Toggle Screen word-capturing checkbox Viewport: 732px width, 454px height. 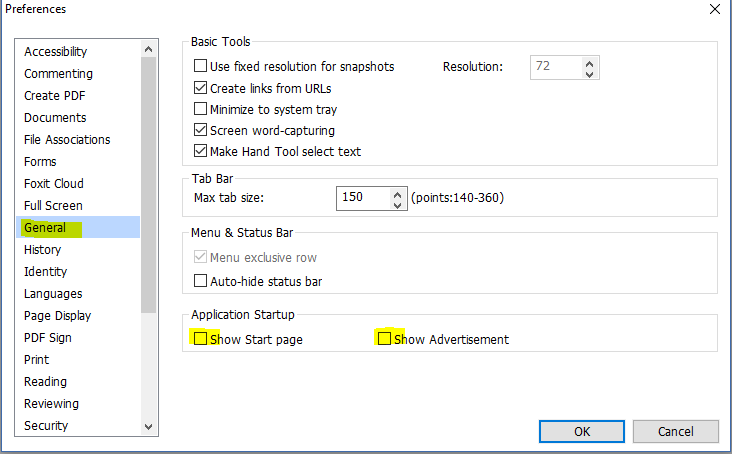pyautogui.click(x=200, y=129)
